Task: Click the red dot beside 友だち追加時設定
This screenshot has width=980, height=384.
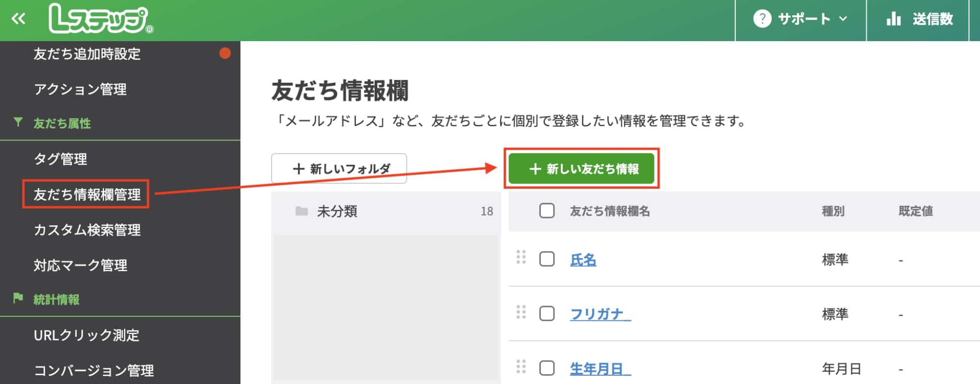Action: pyautogui.click(x=225, y=53)
